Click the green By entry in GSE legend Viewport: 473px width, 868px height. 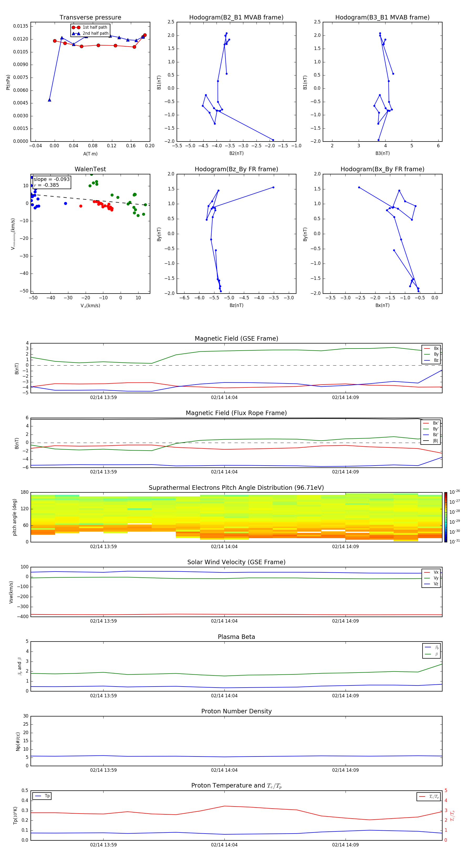tap(431, 354)
